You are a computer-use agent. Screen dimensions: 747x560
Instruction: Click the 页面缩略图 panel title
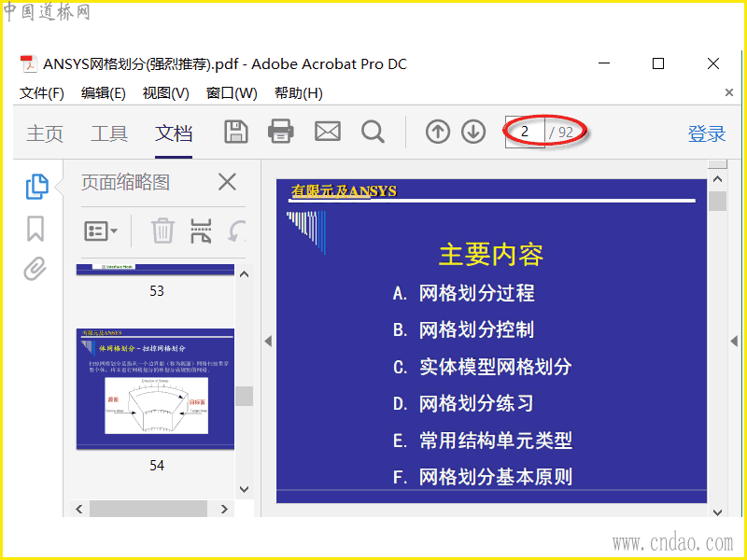pos(125,182)
